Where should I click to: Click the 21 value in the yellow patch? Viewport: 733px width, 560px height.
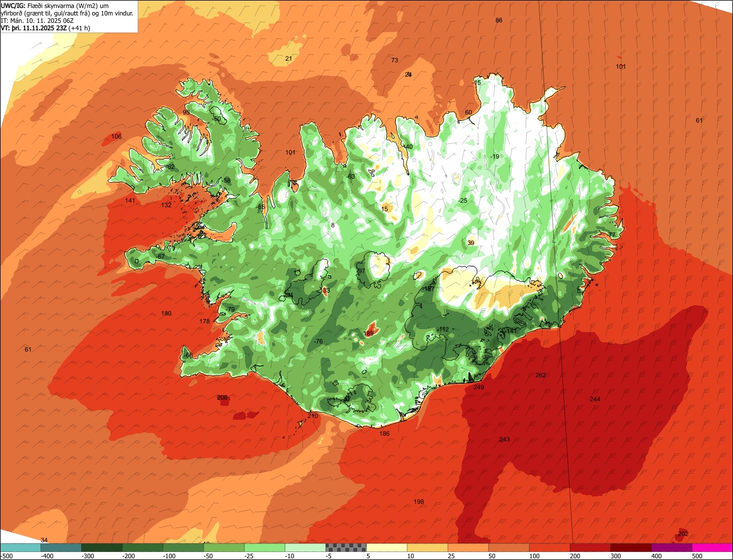click(289, 58)
